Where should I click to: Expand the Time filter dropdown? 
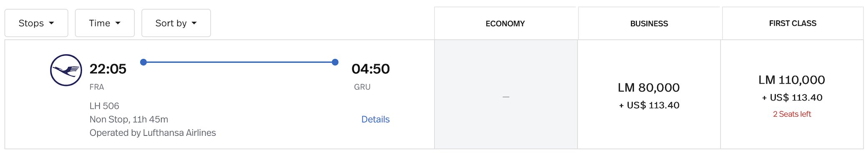(x=105, y=23)
